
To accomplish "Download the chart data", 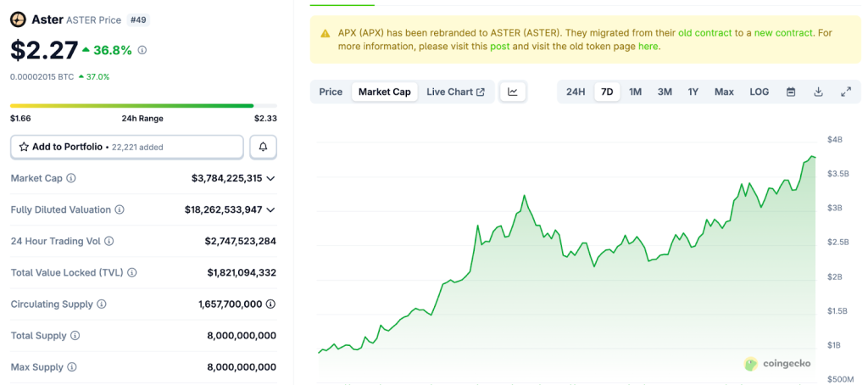I will [x=818, y=92].
